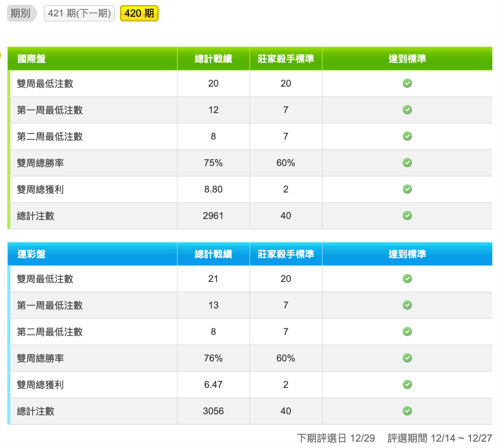Click 國際盤 雙周總獲利 green check icon
This screenshot has width=504, height=448.
tap(407, 189)
